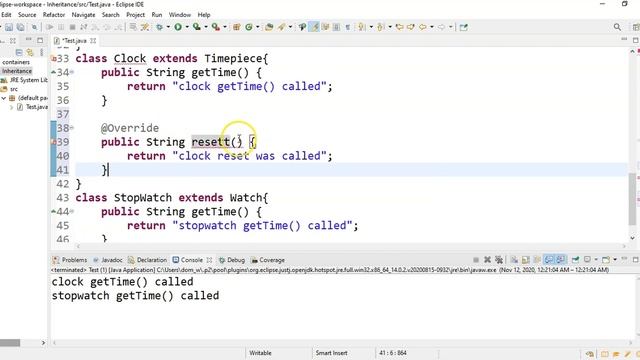Open the Project menu
The image size is (640, 360).
[x=136, y=15]
